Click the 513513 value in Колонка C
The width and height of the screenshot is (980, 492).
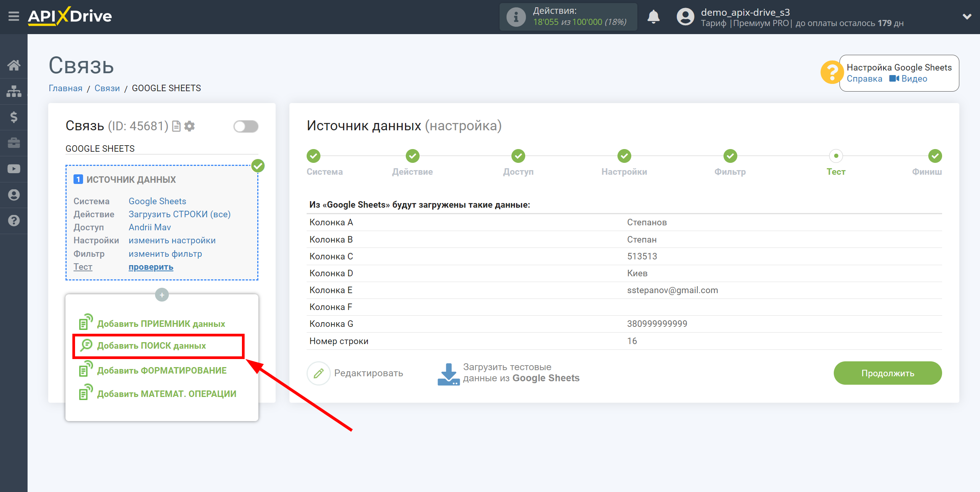coord(642,256)
